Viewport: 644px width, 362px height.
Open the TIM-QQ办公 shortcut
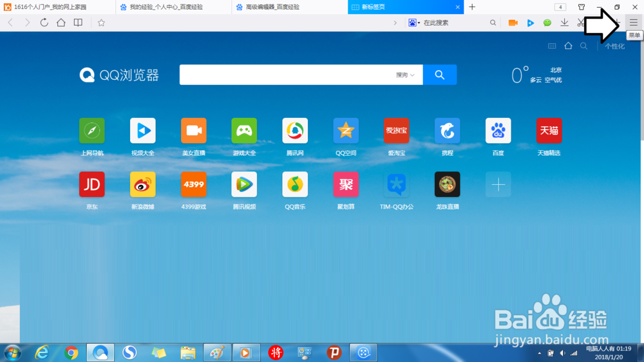[396, 191]
